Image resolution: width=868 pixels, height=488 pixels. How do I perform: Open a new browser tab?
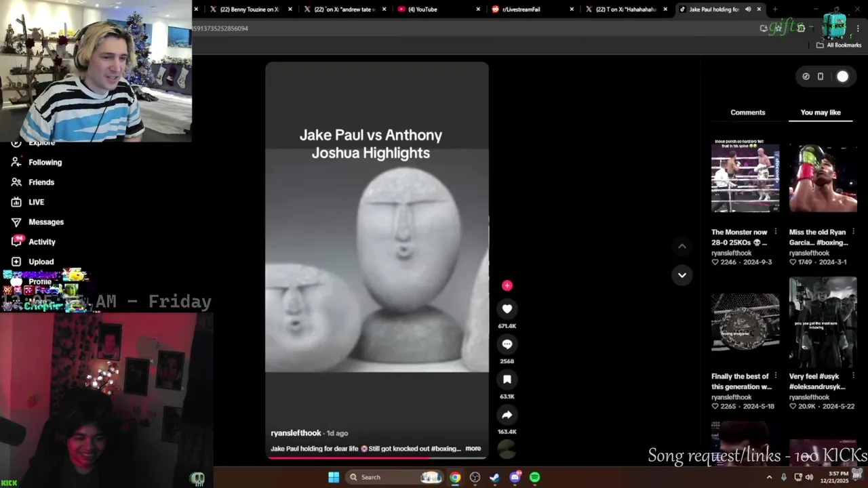pyautogui.click(x=775, y=9)
